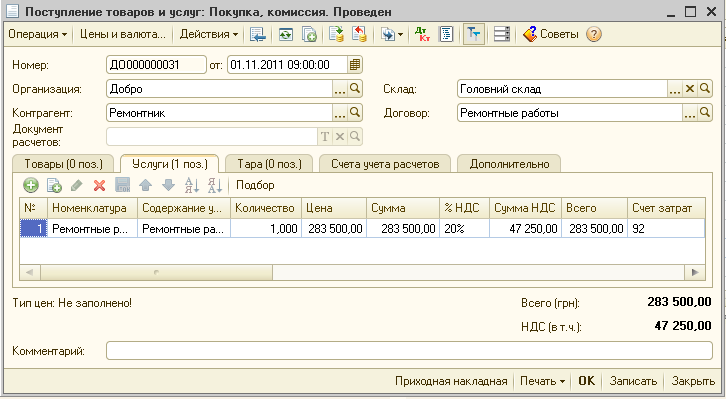This screenshot has width=726, height=399.
Task: Select Контрагент with ellipsis button
Action: pyautogui.click(x=340, y=113)
